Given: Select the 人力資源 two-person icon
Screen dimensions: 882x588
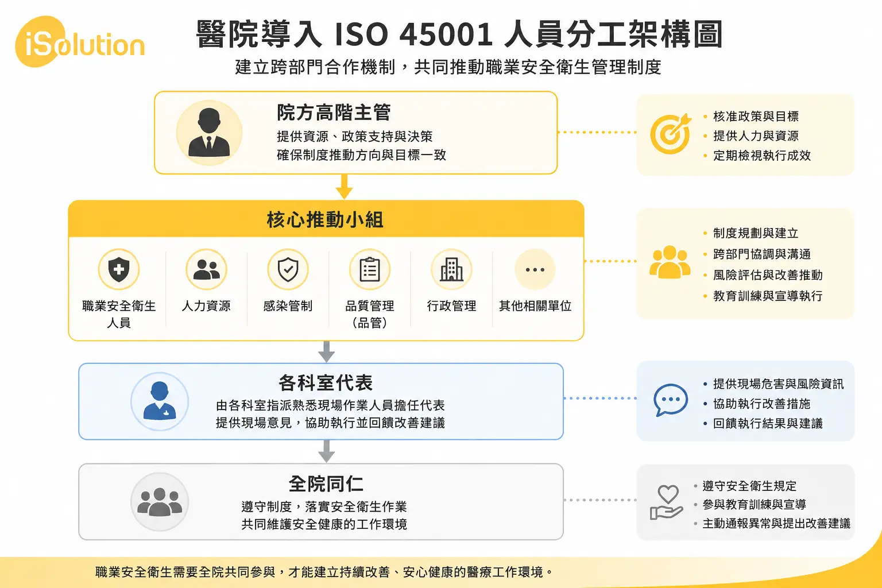Looking at the screenshot, I should (x=206, y=269).
